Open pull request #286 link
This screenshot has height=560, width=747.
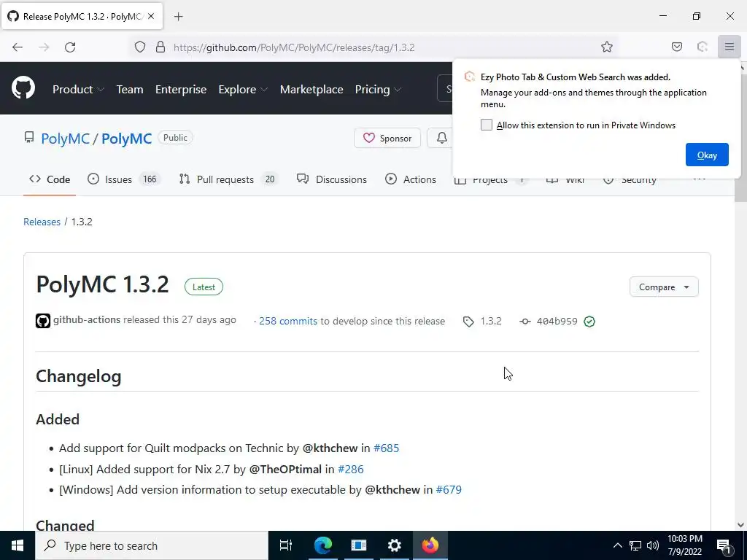[350, 469]
